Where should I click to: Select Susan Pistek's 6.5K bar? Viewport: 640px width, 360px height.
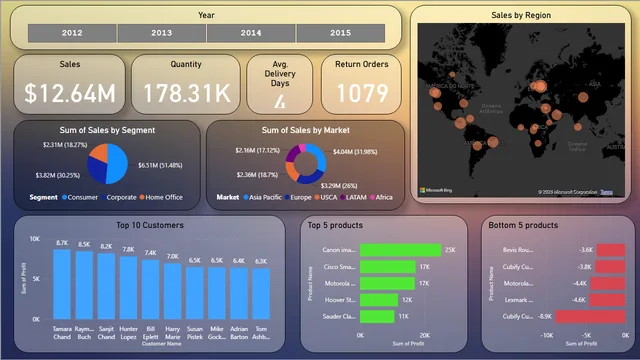195,293
